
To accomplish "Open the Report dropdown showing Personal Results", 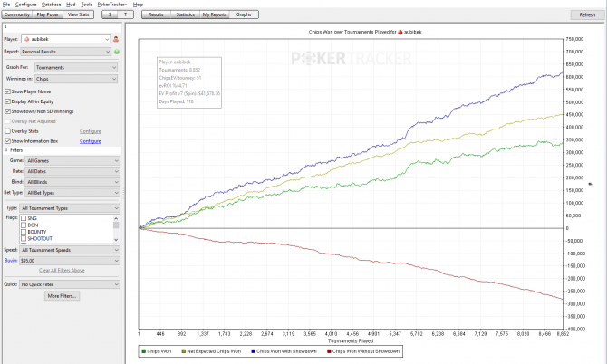I will click(66, 52).
